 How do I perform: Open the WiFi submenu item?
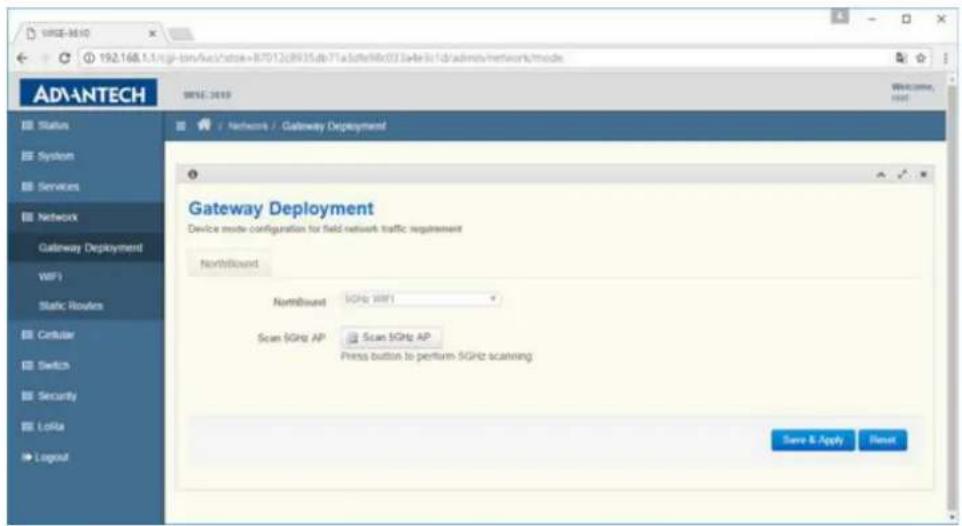(50, 277)
